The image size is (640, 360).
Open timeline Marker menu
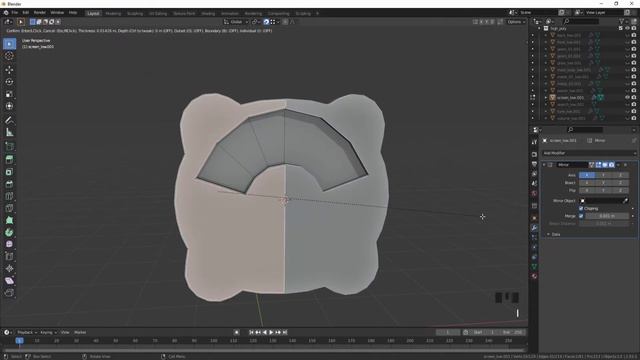pos(80,333)
